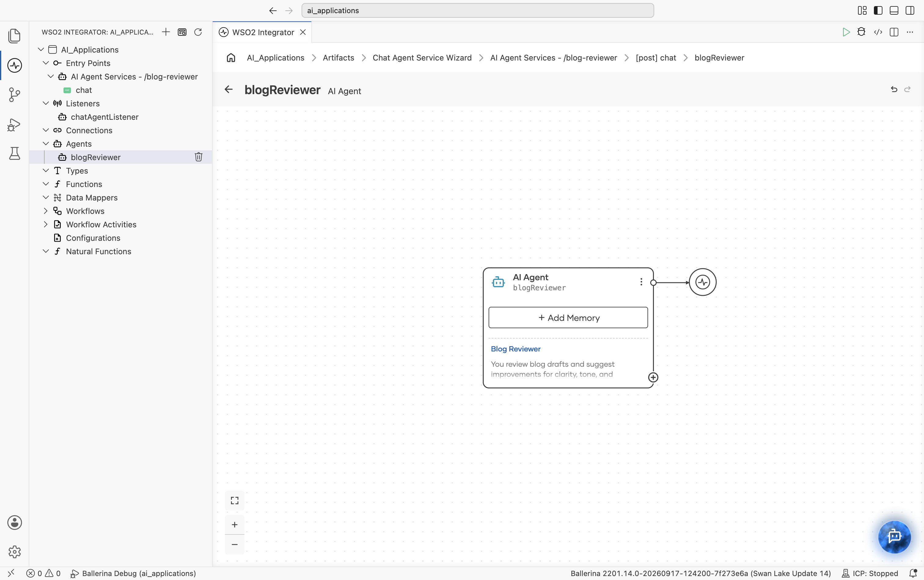924x580 pixels.
Task: Open Artifacts in breadcrumb
Action: 338,57
